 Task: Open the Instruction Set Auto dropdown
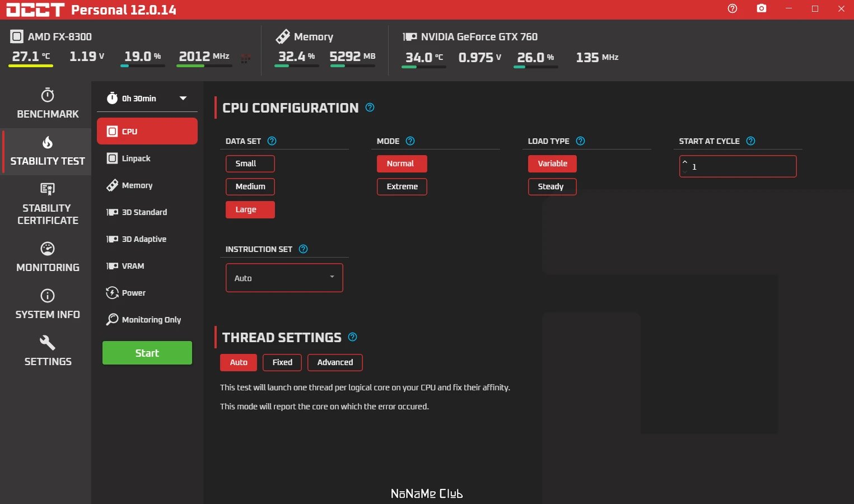pos(284,278)
